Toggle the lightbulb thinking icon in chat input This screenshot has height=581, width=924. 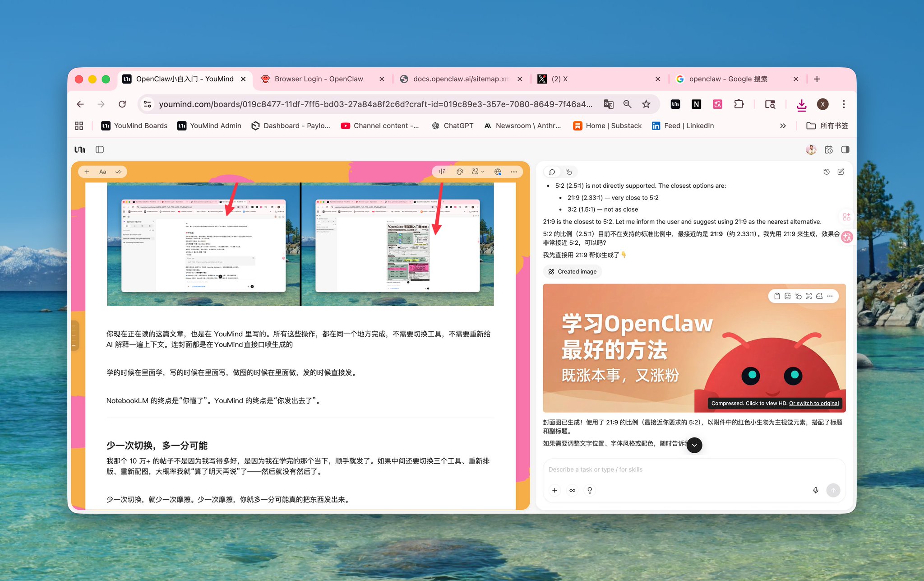click(590, 490)
